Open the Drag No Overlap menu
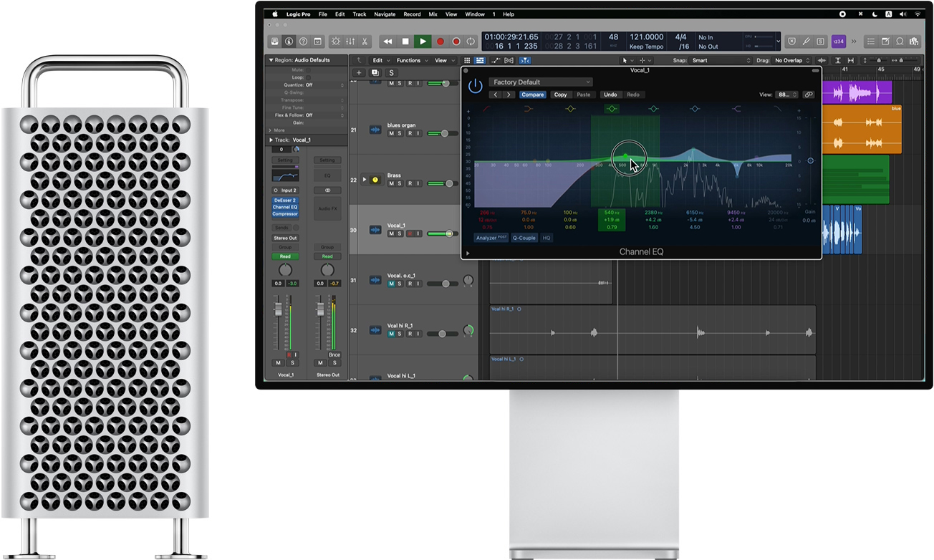The width and height of the screenshot is (934, 560). point(792,61)
